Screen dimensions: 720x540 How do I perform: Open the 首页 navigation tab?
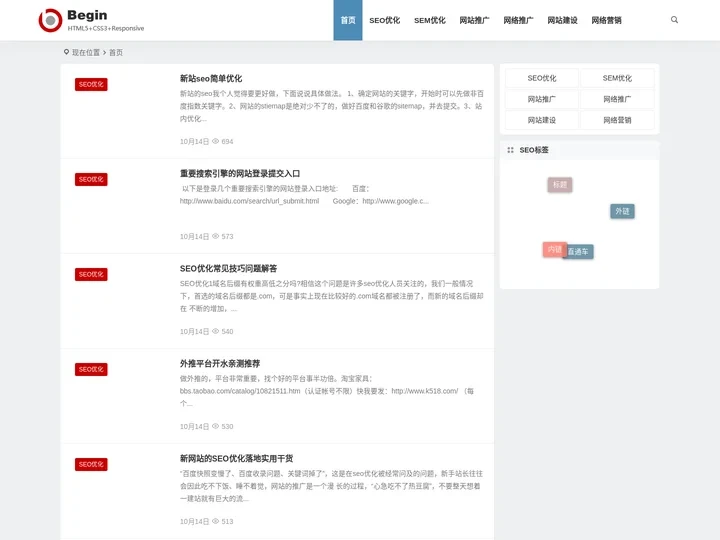coord(348,20)
